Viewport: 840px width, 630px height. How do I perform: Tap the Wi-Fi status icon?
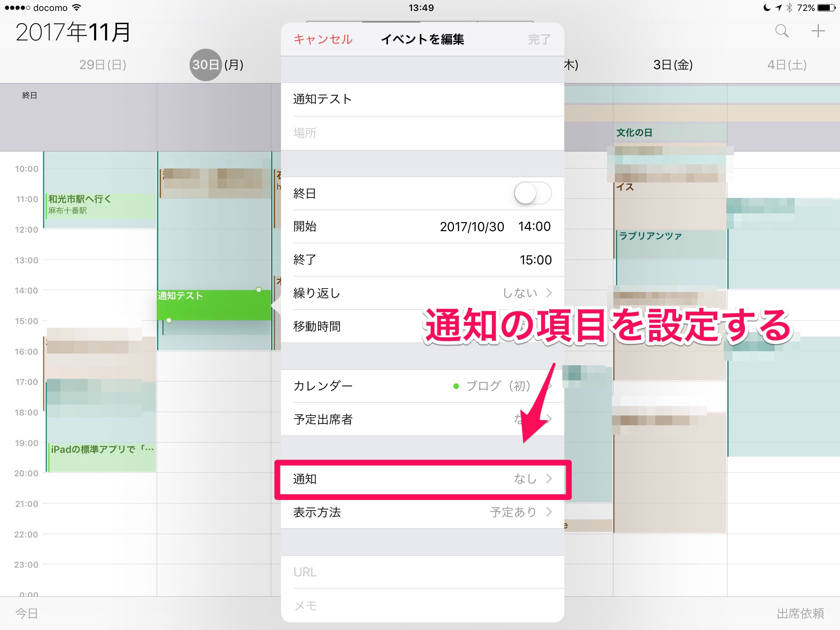tap(77, 8)
